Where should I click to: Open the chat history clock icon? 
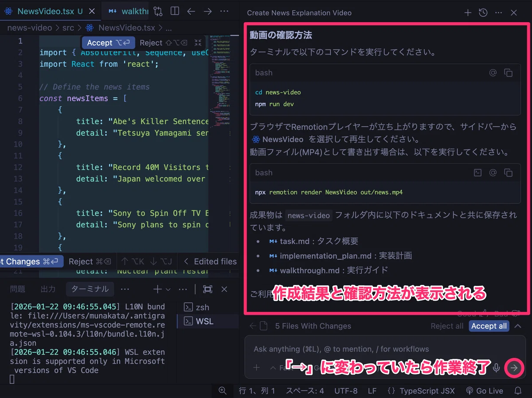coord(483,13)
